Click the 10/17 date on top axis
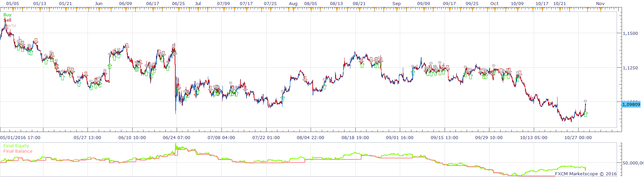 click(x=542, y=4)
